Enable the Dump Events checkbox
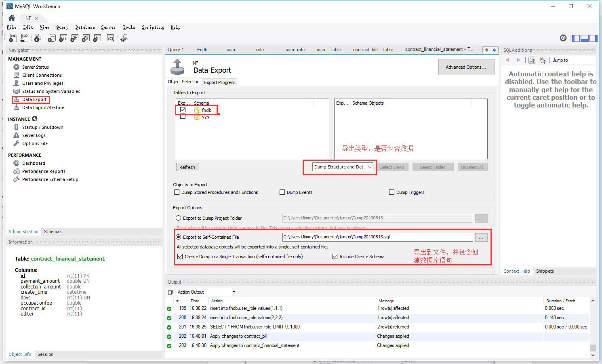Viewport: 602px width, 364px height. point(282,192)
